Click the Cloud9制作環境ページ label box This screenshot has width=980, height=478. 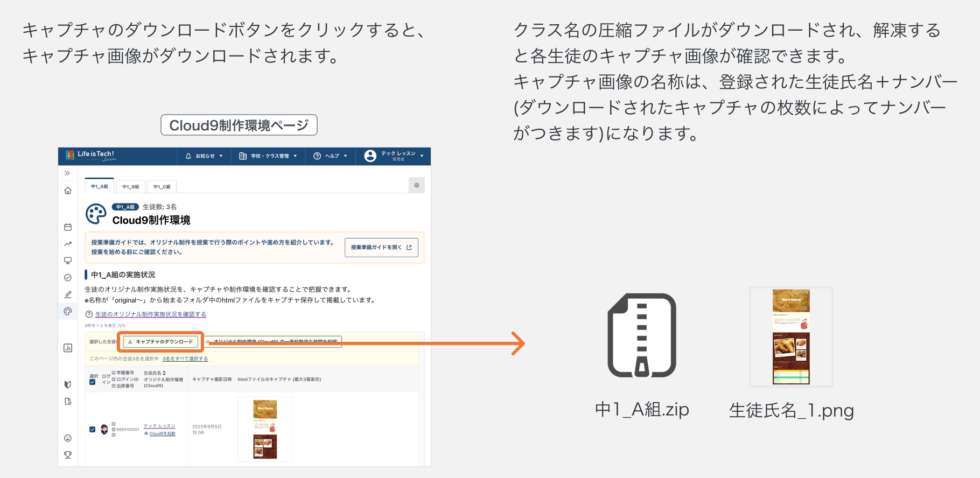(x=239, y=125)
